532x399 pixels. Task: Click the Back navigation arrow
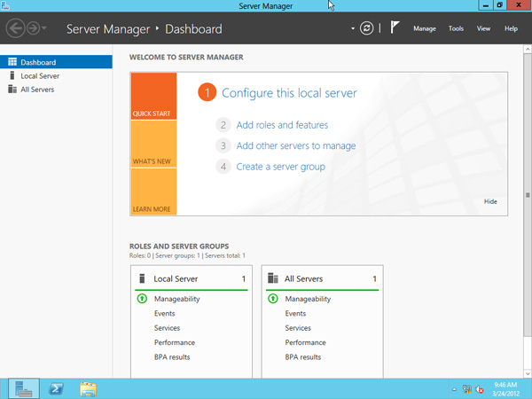click(x=15, y=28)
